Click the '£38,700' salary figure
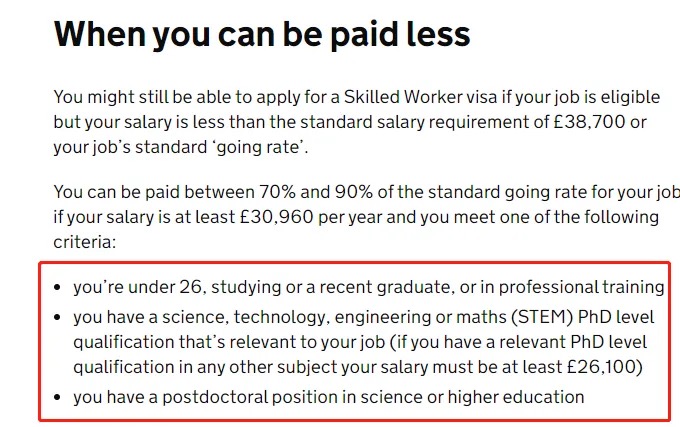 (589, 122)
